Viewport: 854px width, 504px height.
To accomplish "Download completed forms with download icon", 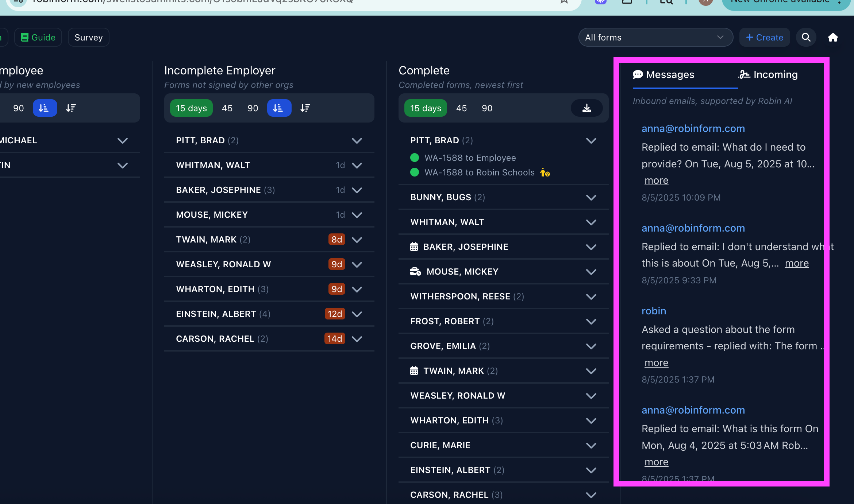I will pyautogui.click(x=586, y=108).
